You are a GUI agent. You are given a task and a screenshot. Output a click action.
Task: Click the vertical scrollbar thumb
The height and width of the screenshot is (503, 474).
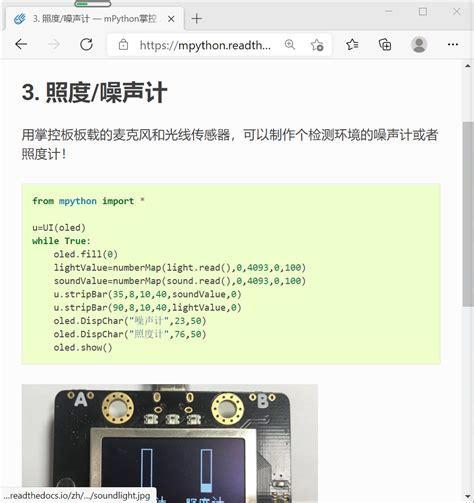[468, 214]
